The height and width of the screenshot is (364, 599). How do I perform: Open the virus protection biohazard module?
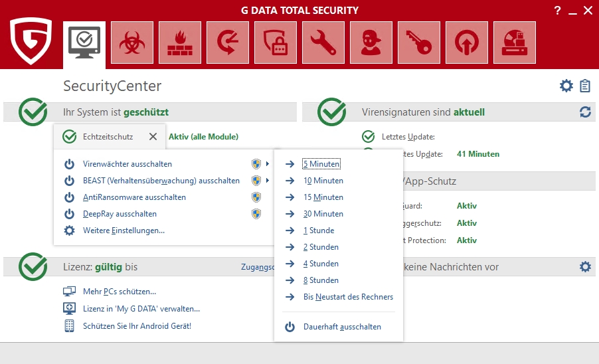pos(132,43)
